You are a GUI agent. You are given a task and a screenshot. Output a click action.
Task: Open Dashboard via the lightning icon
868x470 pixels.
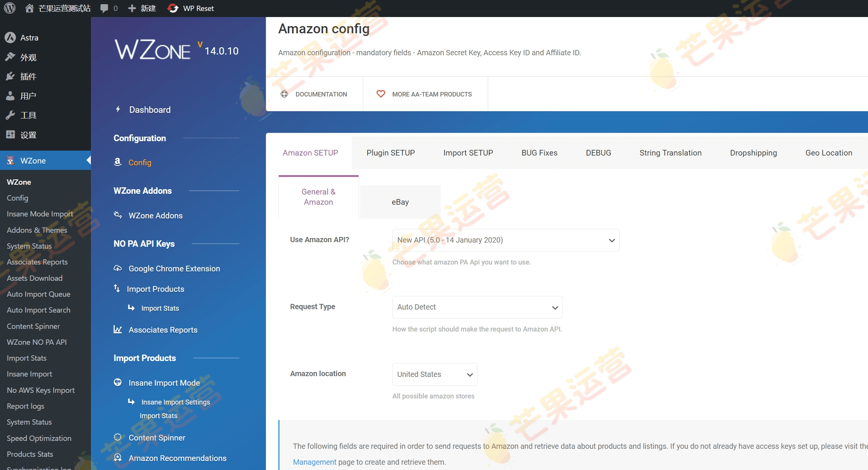(118, 109)
